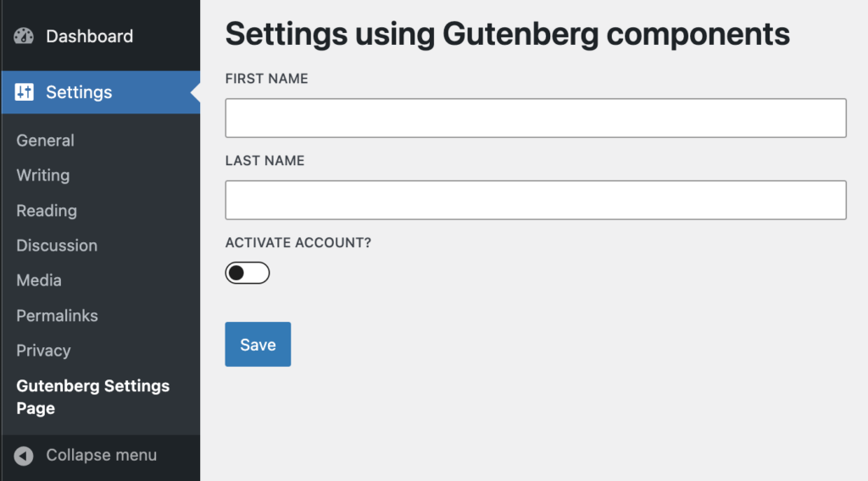Screen dimensions: 868x481
Task: Select Gutenberg Settings Page in sidebar
Action: pyautogui.click(x=92, y=396)
